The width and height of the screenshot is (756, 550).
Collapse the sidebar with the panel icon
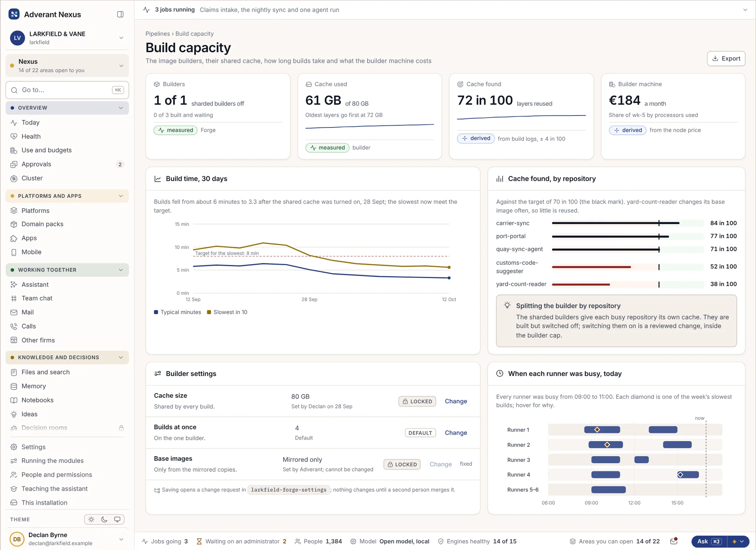pyautogui.click(x=120, y=14)
